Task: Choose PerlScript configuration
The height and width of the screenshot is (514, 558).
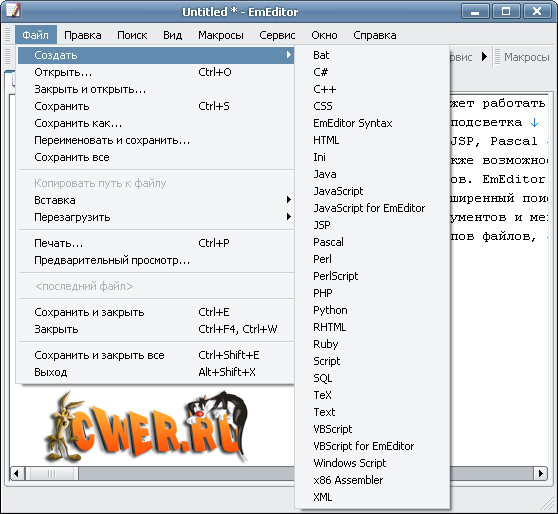Action: [372, 276]
